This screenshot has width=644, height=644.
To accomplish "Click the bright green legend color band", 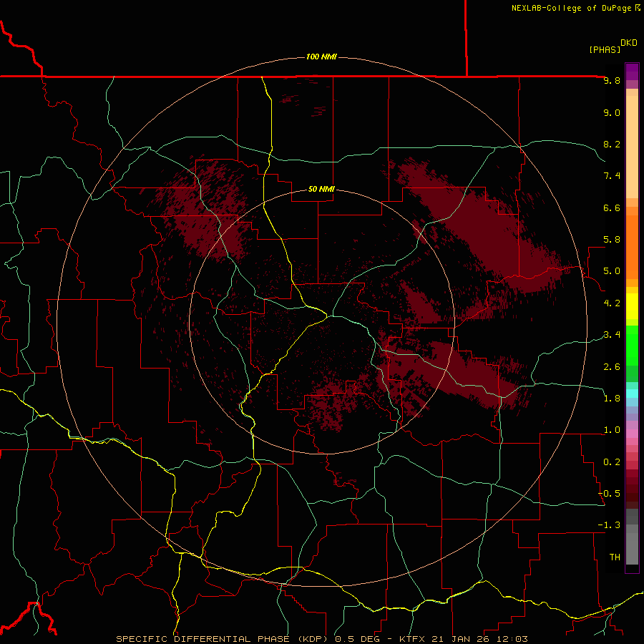I will point(632,346).
